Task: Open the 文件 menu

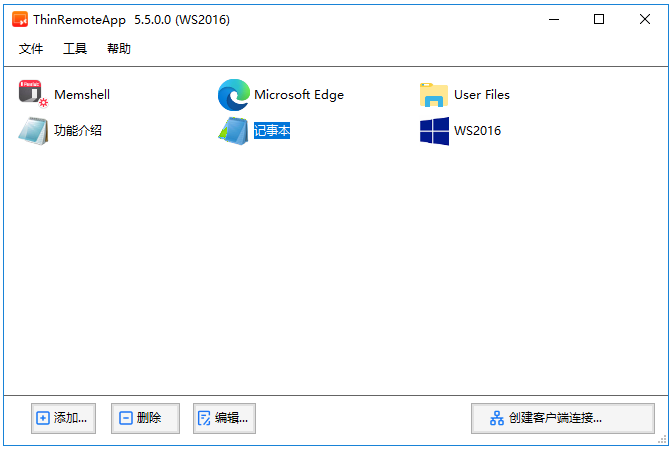Action: click(x=31, y=48)
